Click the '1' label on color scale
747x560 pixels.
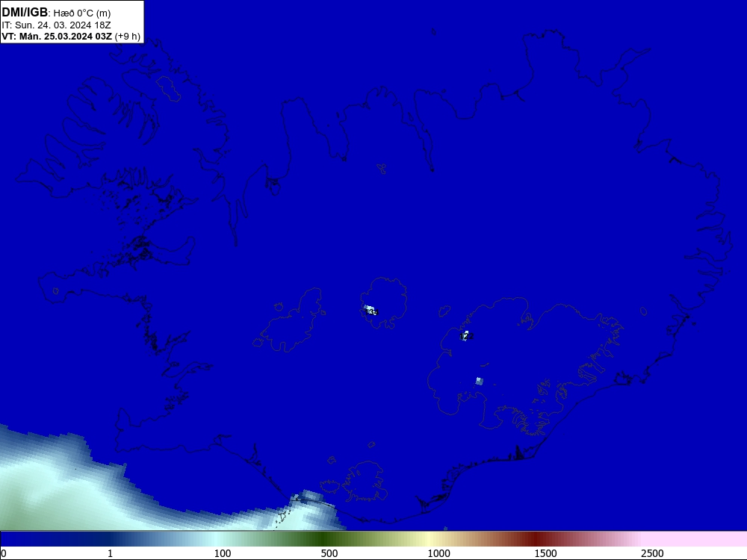pos(110,553)
